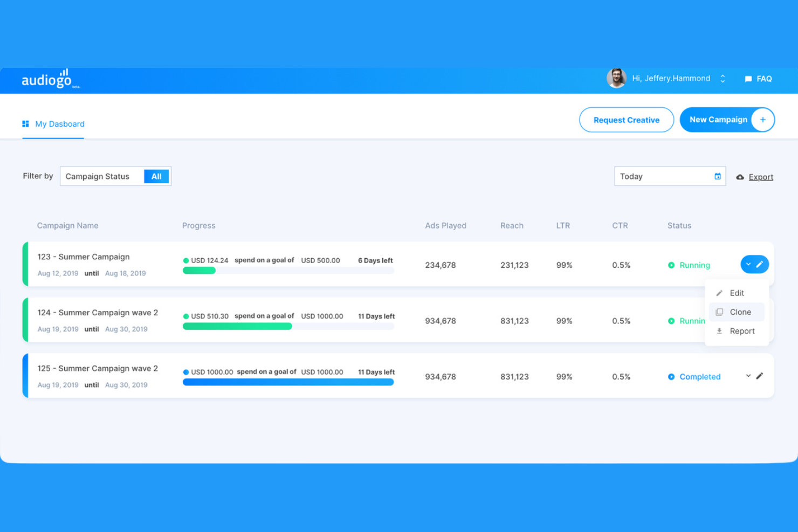Image resolution: width=798 pixels, height=532 pixels.
Task: Click the copy icon beside Clone
Action: [719, 312]
